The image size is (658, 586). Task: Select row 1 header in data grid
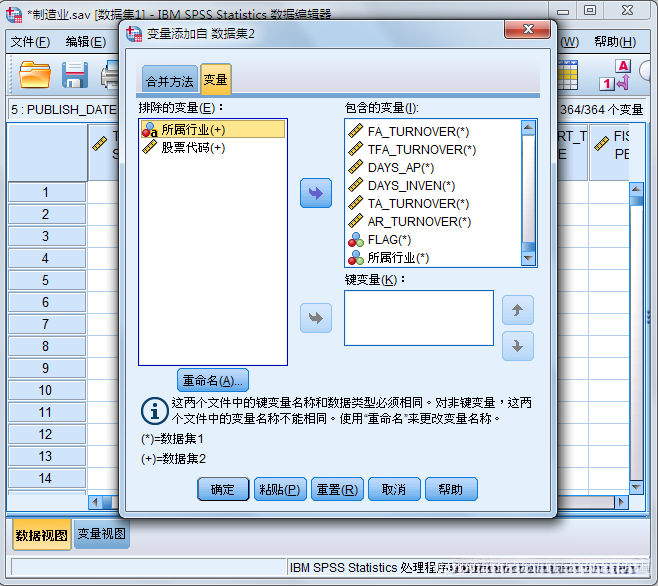[x=47, y=192]
